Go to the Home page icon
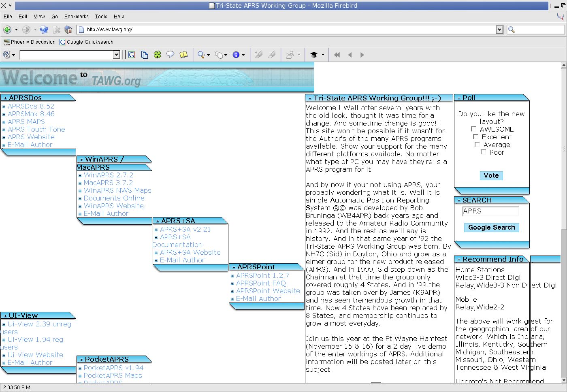 pos(68,30)
